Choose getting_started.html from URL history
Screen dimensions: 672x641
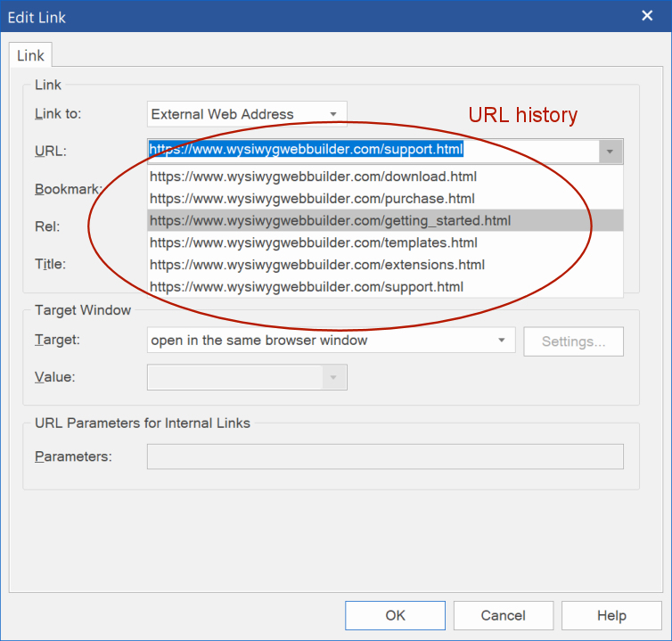pyautogui.click(x=385, y=220)
